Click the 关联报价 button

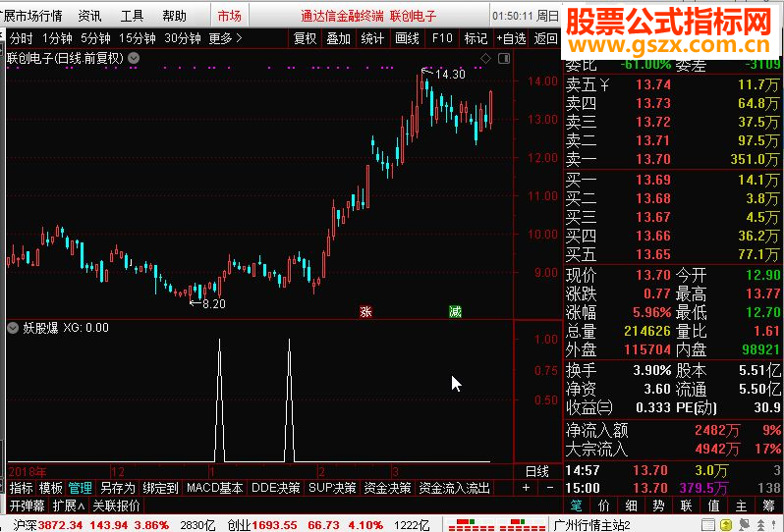116,505
